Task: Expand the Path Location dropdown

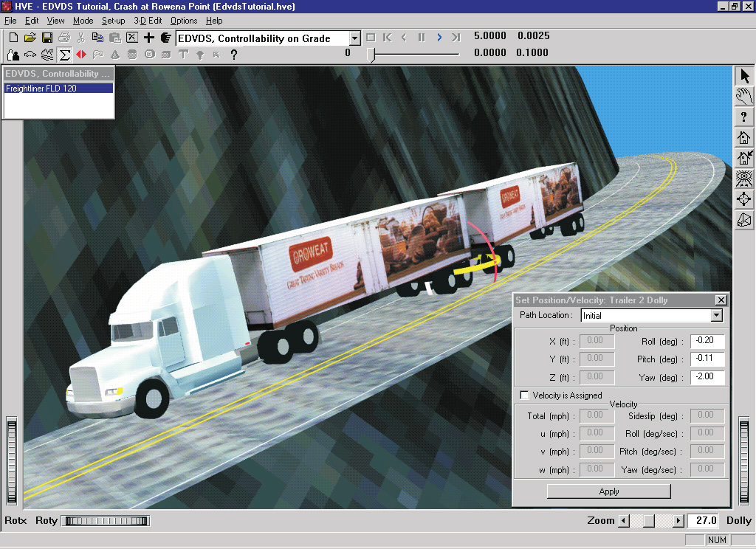Action: coord(717,315)
